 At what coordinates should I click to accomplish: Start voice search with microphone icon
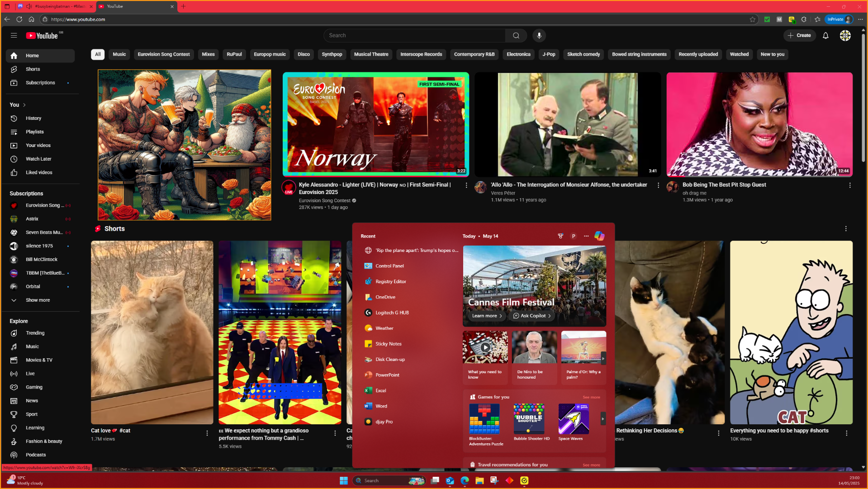tap(539, 35)
